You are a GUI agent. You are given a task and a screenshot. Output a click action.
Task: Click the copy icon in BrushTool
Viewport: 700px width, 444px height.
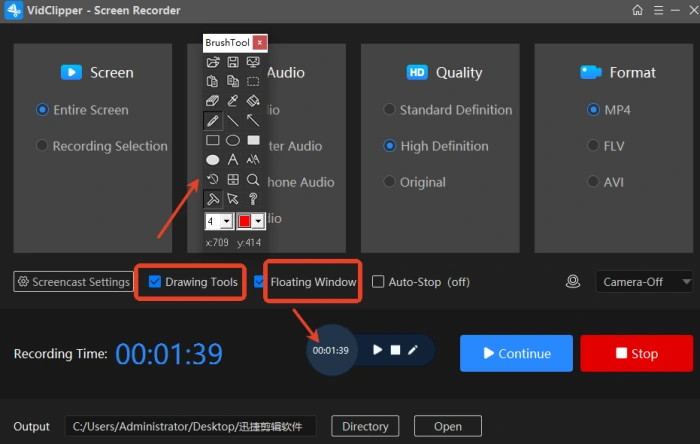coord(233,81)
